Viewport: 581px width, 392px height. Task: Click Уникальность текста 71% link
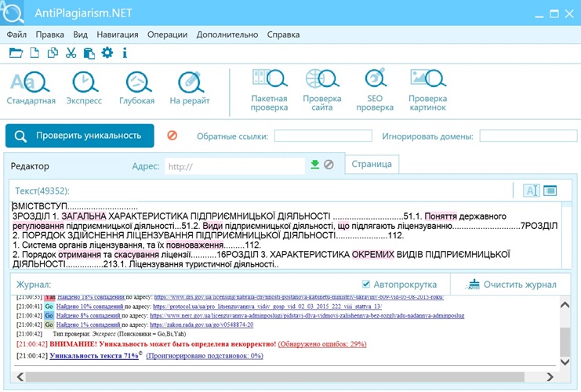[x=94, y=356]
